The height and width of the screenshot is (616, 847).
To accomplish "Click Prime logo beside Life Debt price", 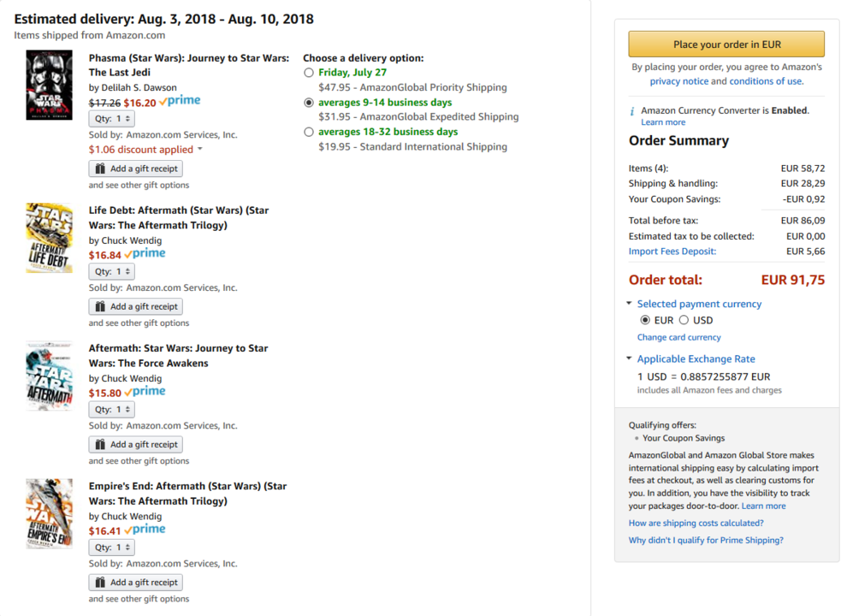I will 145,253.
